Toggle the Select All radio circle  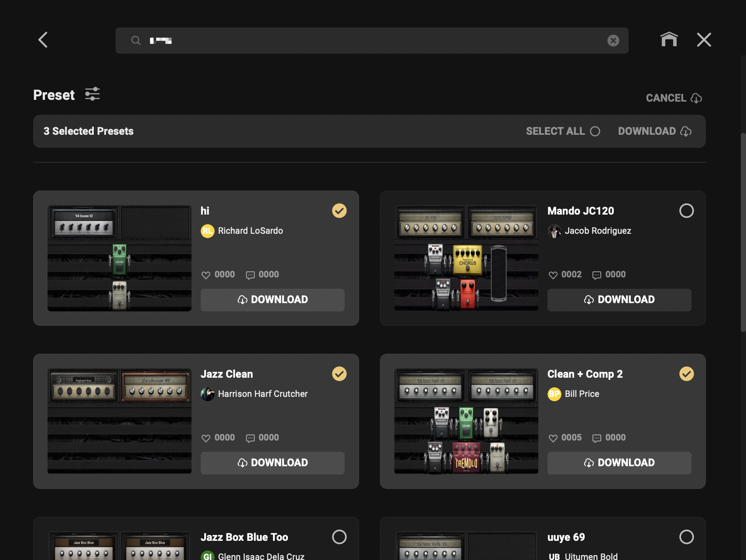[x=595, y=131]
